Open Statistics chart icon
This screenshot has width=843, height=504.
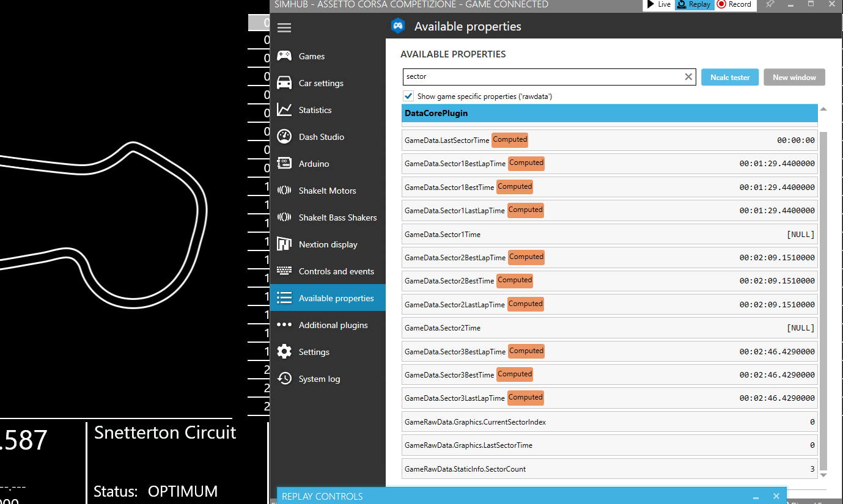pos(284,110)
